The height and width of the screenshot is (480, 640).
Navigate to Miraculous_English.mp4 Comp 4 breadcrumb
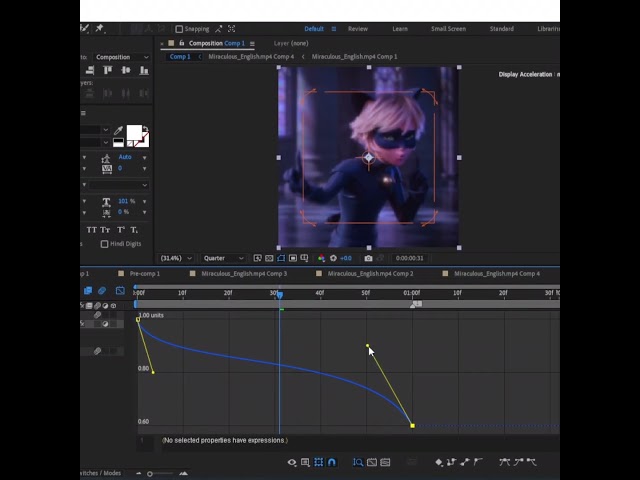tap(251, 57)
